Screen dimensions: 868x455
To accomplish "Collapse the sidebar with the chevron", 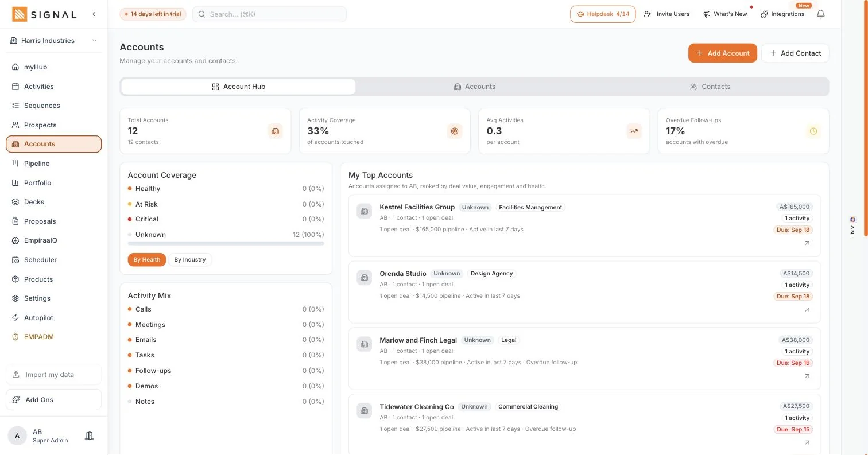I will [x=94, y=14].
